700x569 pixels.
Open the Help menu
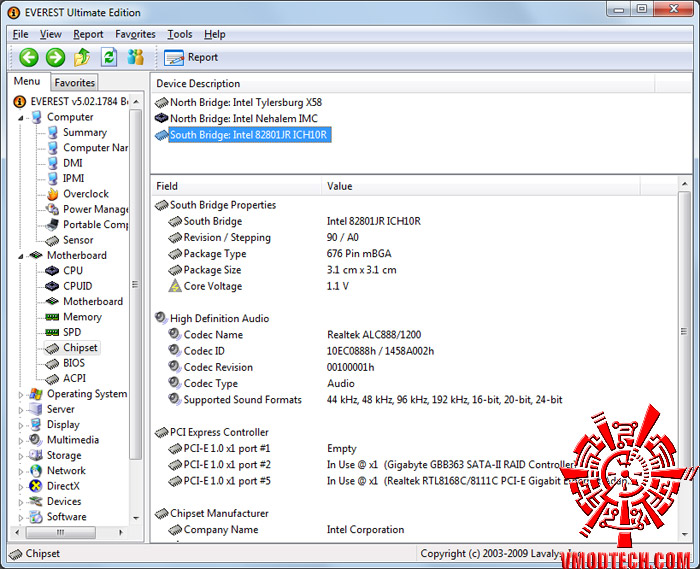tap(215, 34)
